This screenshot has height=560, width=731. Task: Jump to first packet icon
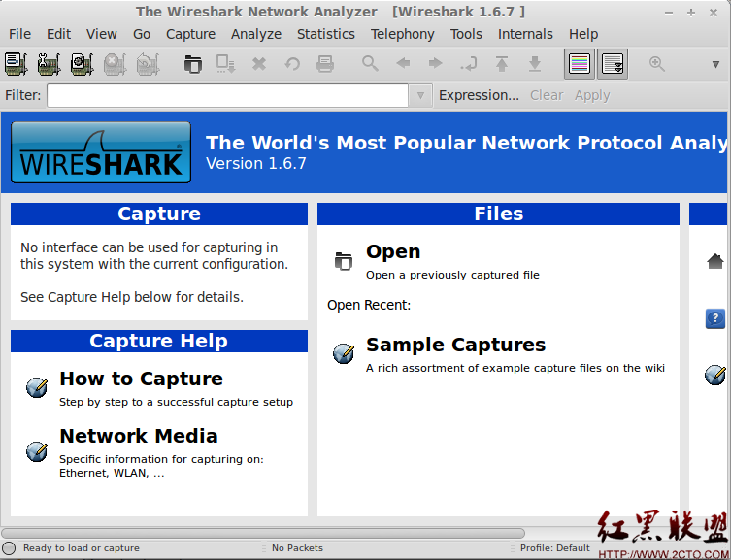tap(502, 64)
